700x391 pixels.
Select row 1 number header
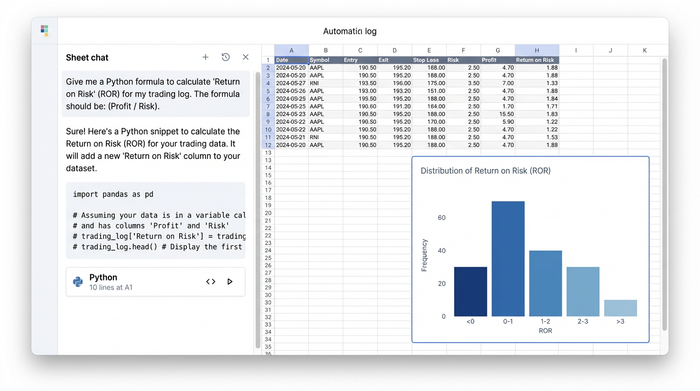coord(268,60)
